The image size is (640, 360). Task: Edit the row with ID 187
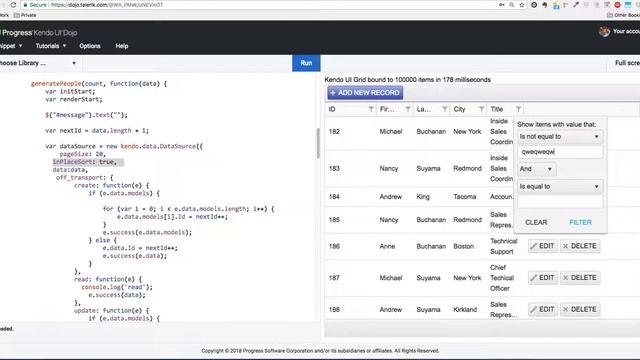(542, 278)
